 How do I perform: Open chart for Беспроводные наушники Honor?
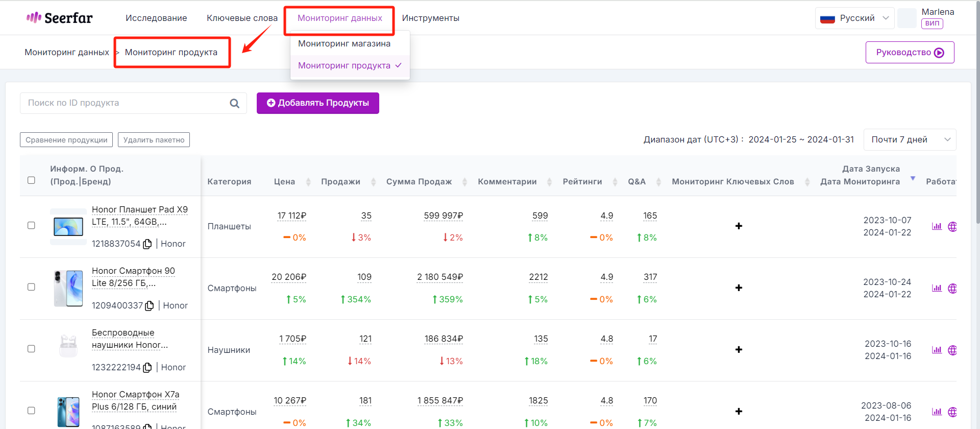click(x=937, y=350)
